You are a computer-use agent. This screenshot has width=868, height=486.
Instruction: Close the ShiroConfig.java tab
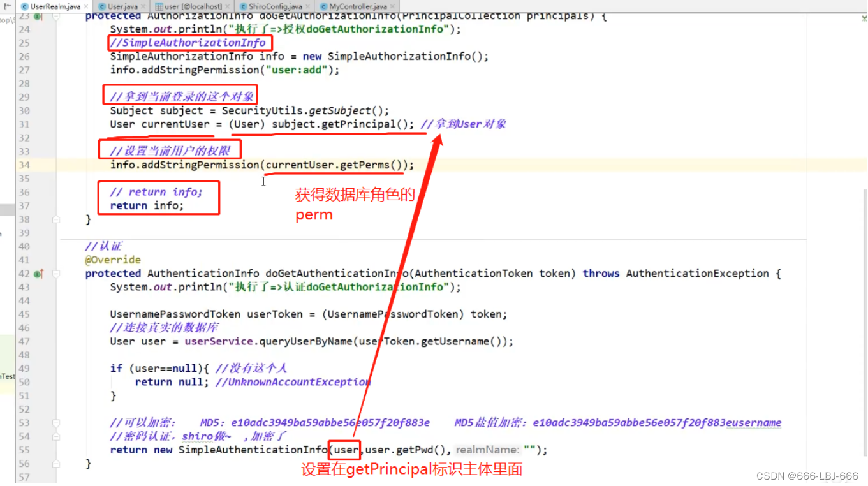(308, 6)
